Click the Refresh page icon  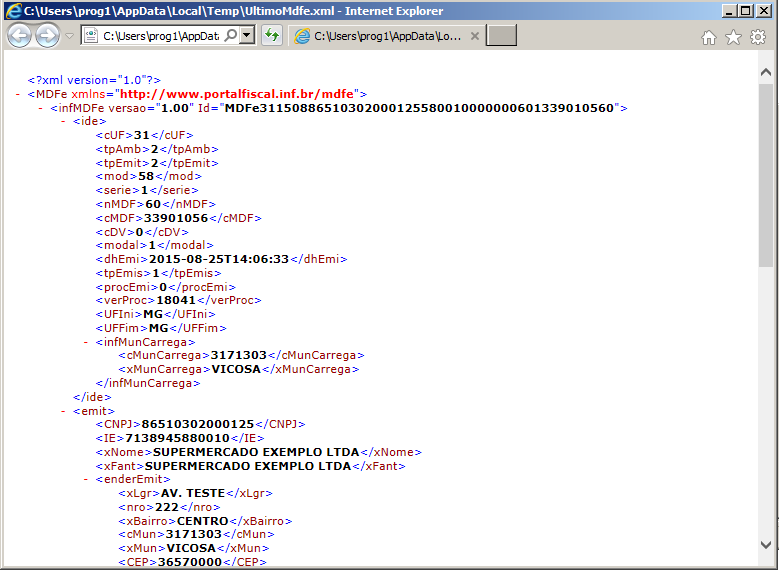271,36
